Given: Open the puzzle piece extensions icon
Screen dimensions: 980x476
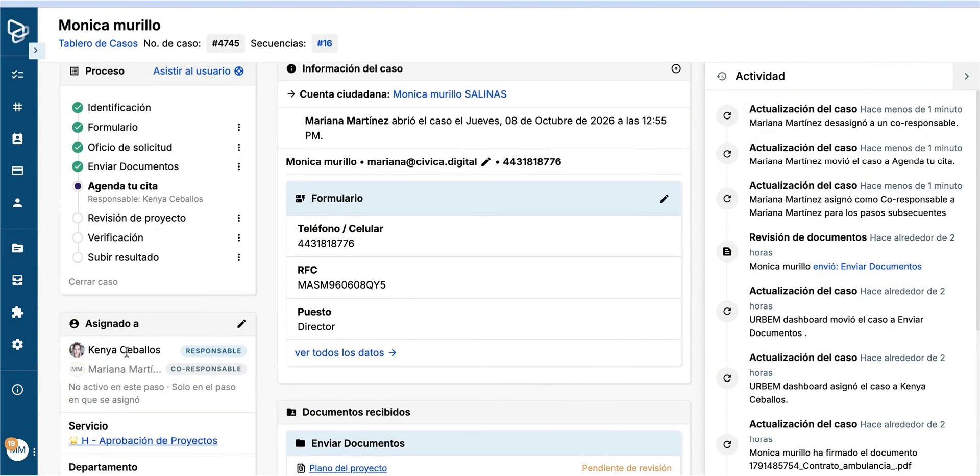Looking at the screenshot, I should click(x=17, y=312).
